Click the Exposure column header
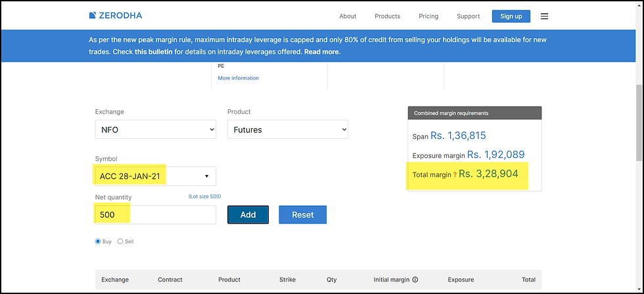The width and height of the screenshot is (644, 294). click(x=461, y=280)
